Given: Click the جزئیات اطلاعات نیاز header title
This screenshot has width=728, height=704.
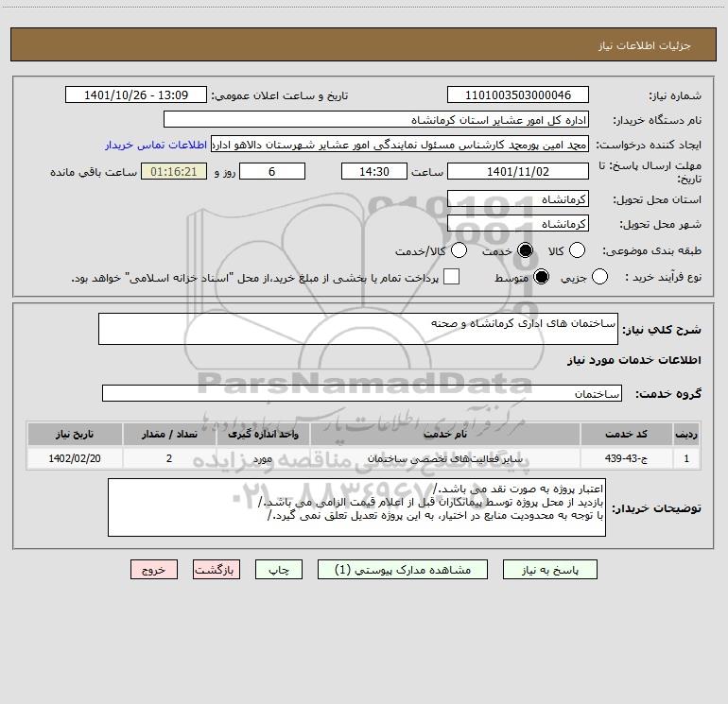Looking at the screenshot, I should tap(645, 45).
